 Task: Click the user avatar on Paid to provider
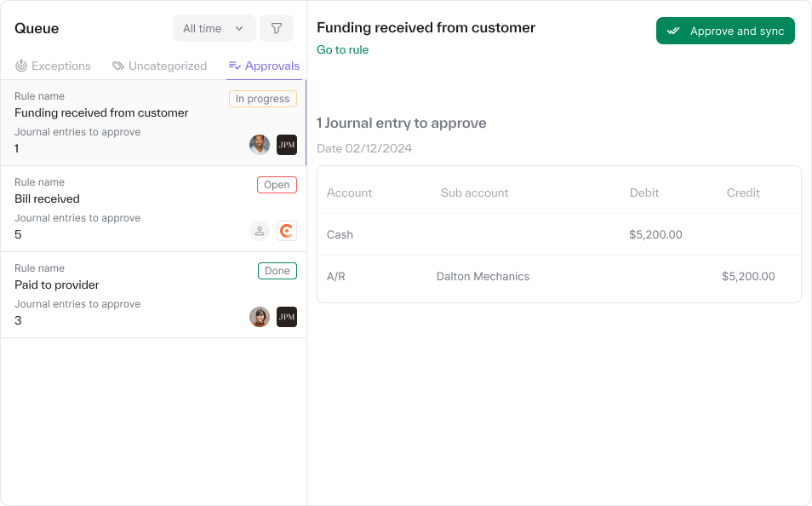coord(260,317)
